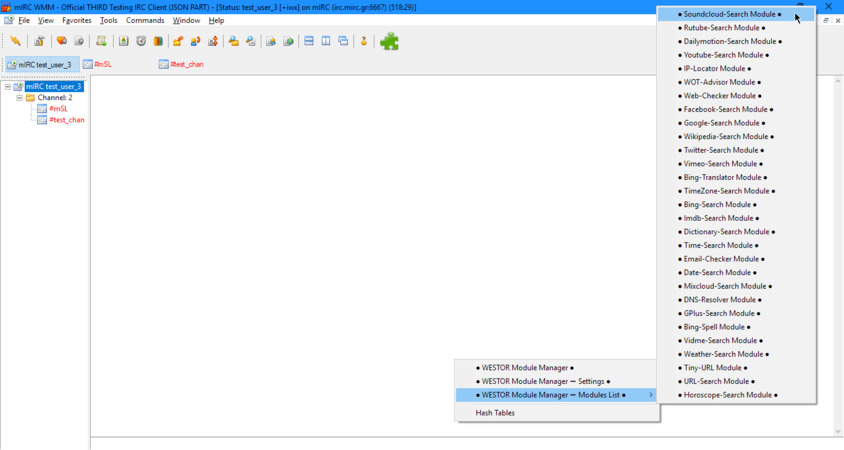Open the Favorites menu
This screenshot has width=844, height=450.
[x=77, y=20]
